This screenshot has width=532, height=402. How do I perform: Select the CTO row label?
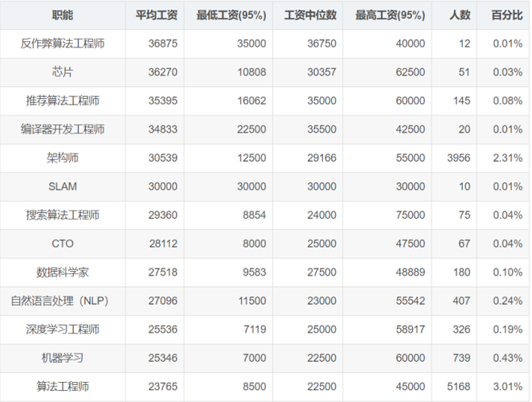click(63, 244)
